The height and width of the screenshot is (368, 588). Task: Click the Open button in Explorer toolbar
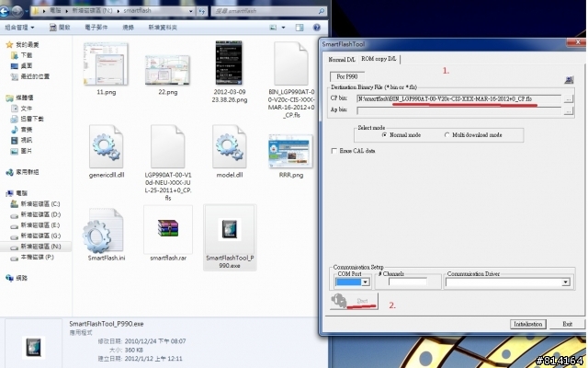coord(60,28)
